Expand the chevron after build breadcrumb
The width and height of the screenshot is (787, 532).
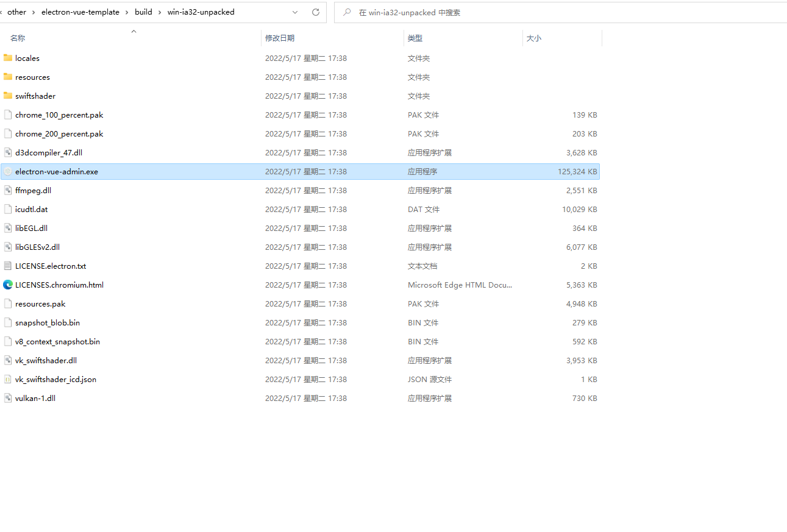160,12
